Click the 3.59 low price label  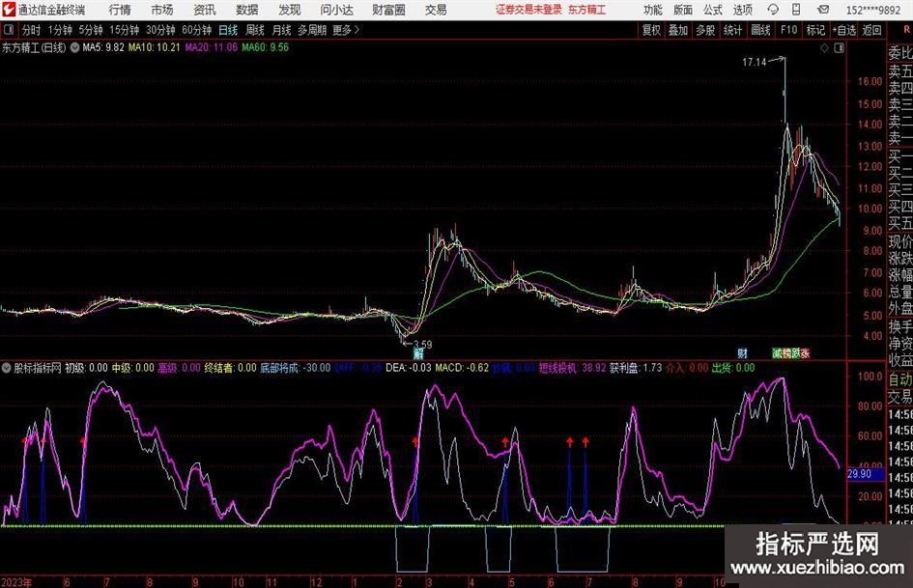(x=423, y=344)
